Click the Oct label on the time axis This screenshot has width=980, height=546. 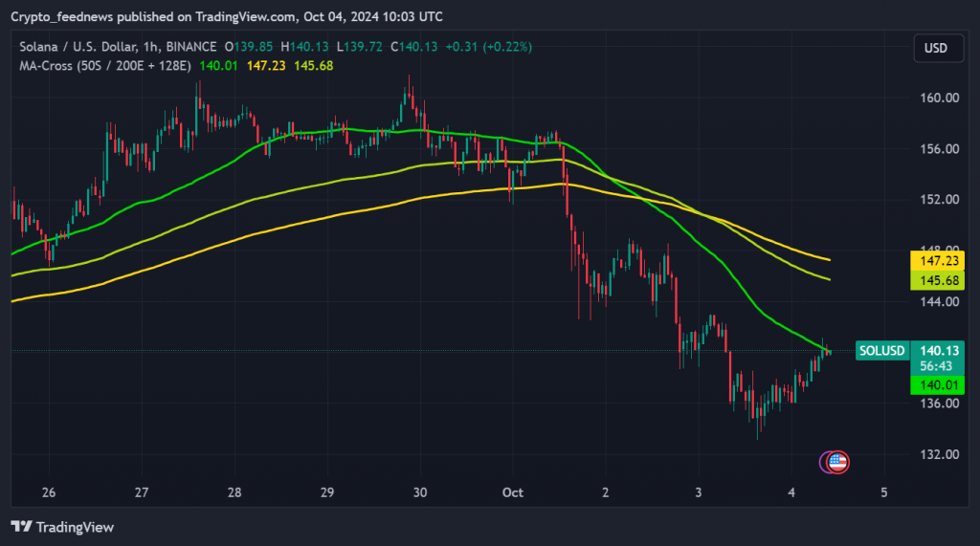513,492
